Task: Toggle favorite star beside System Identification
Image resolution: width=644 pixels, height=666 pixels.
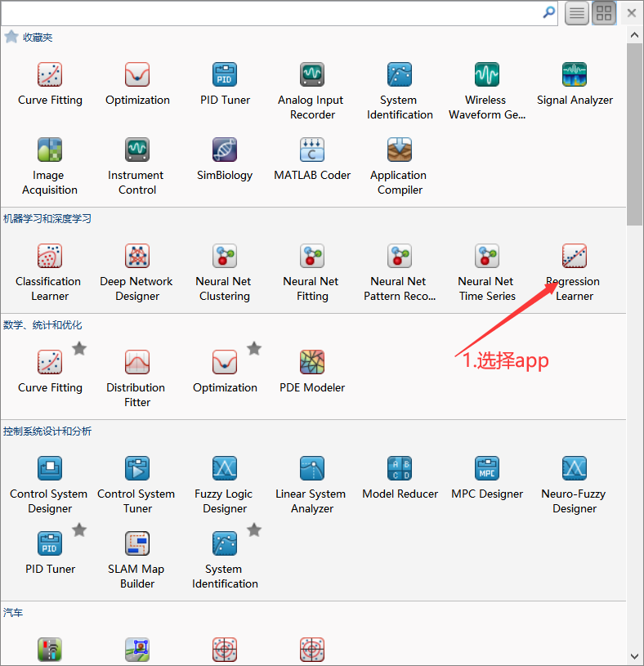Action: coord(254,530)
